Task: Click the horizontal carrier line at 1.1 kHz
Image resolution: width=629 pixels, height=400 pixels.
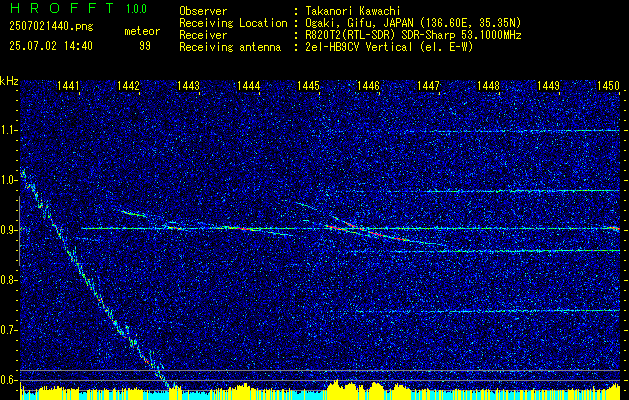Action: point(511,131)
